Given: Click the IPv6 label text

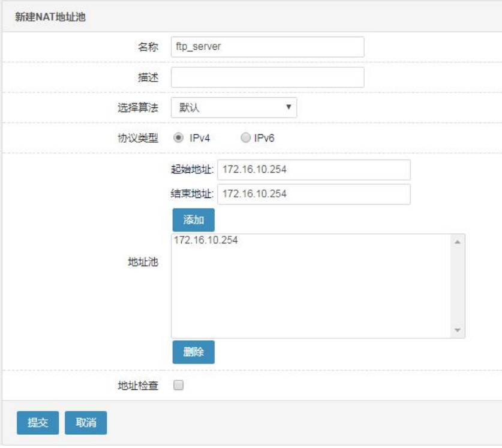Looking at the screenshot, I should (264, 138).
